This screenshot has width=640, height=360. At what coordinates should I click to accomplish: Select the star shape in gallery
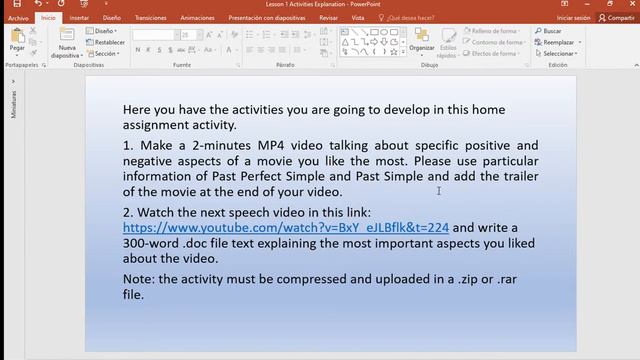(x=393, y=52)
